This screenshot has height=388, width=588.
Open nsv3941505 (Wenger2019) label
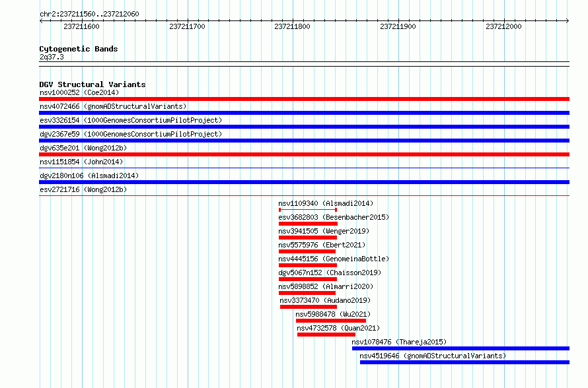click(324, 231)
